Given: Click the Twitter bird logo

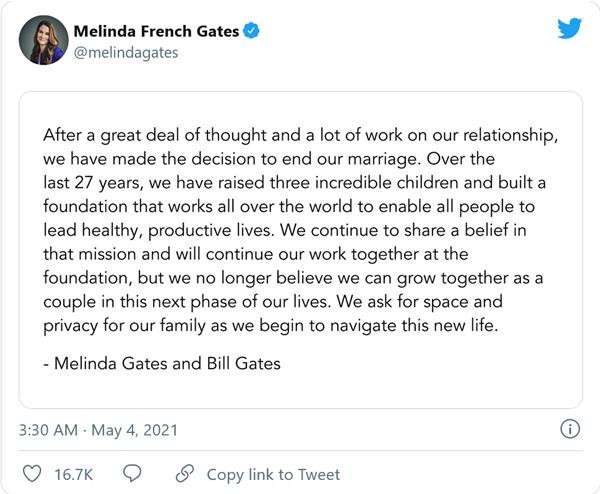Looking at the screenshot, I should 569,28.
